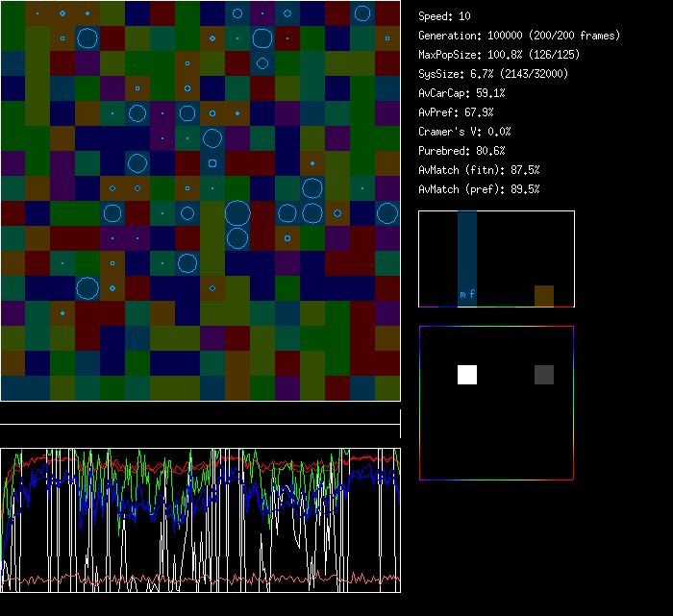Click the white square in the rainbow-bordered box

[x=467, y=375]
